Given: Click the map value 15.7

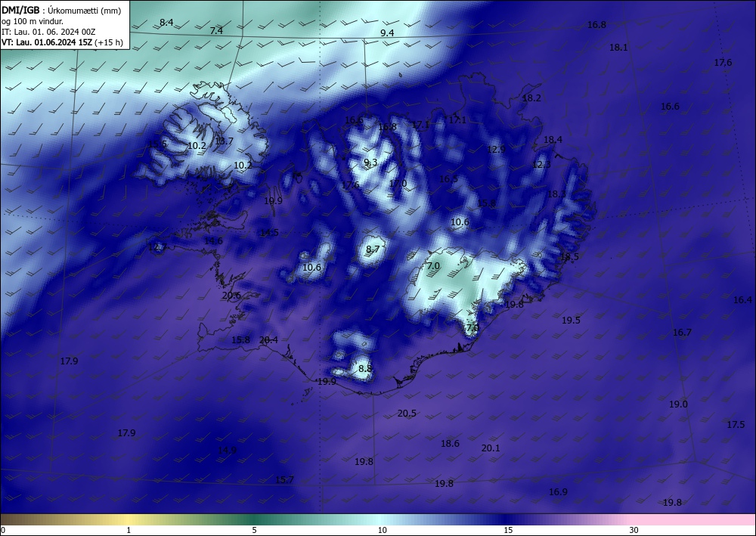Looking at the screenshot, I should point(284,480).
